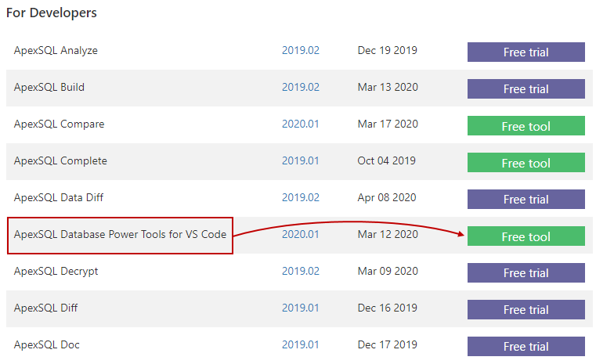The height and width of the screenshot is (364, 596).
Task: Click Free tool button for Database Power Tools
Action: [526, 236]
